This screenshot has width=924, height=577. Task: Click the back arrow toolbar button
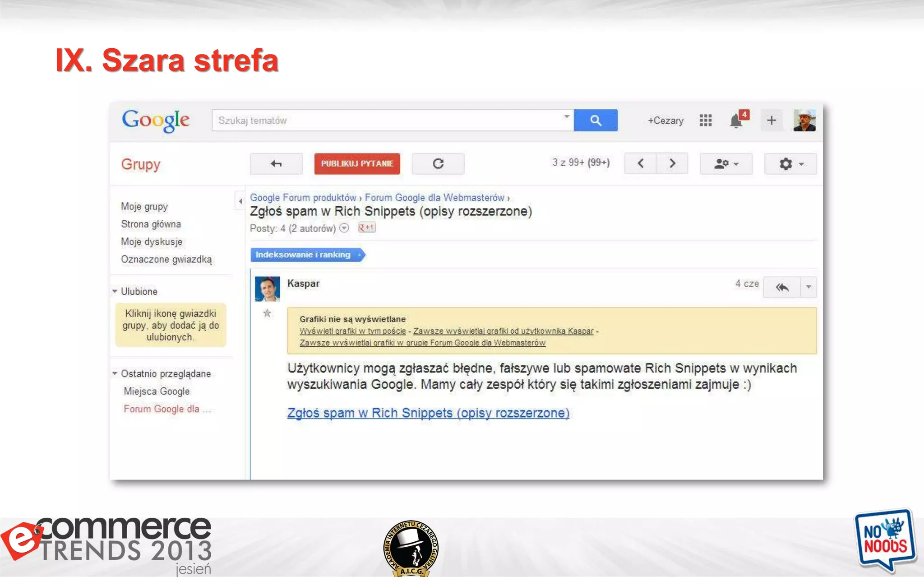point(276,163)
